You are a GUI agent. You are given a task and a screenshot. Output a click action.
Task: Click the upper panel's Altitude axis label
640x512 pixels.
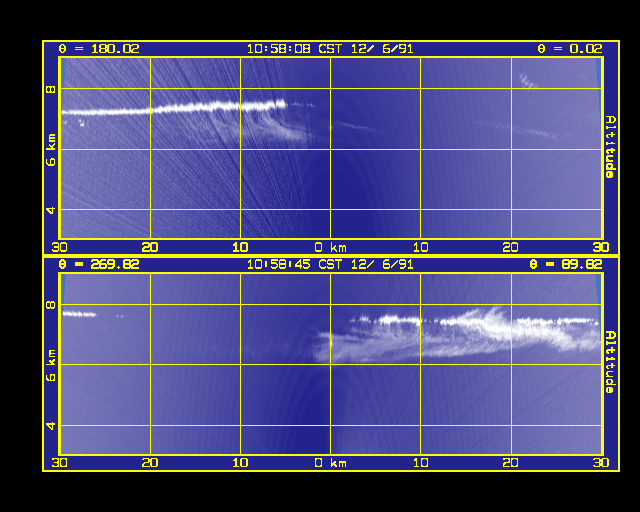coord(610,147)
